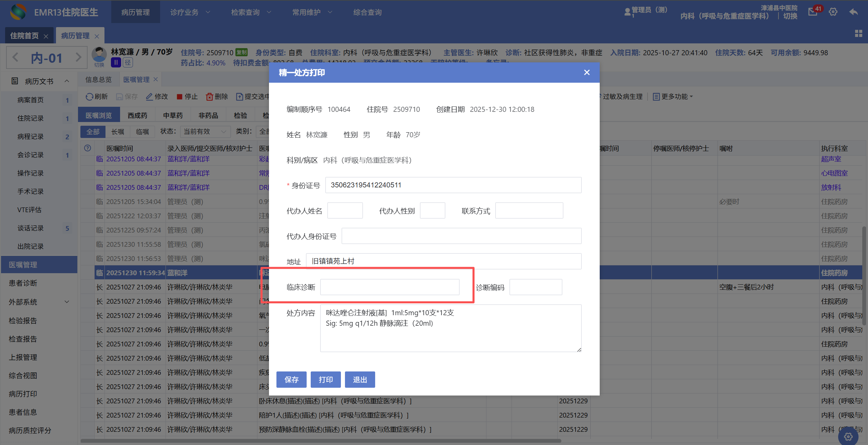Click the red 停止 stop icon
The height and width of the screenshot is (445, 868).
179,97
